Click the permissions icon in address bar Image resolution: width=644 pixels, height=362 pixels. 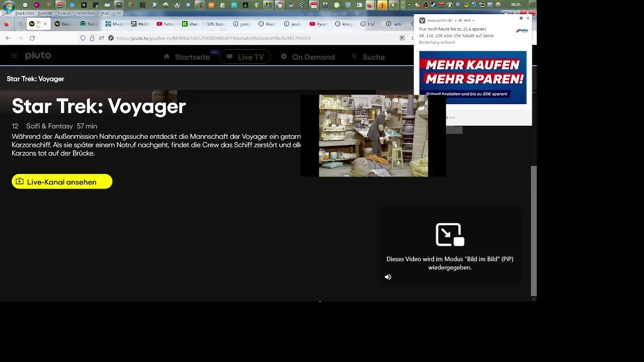tap(102, 38)
